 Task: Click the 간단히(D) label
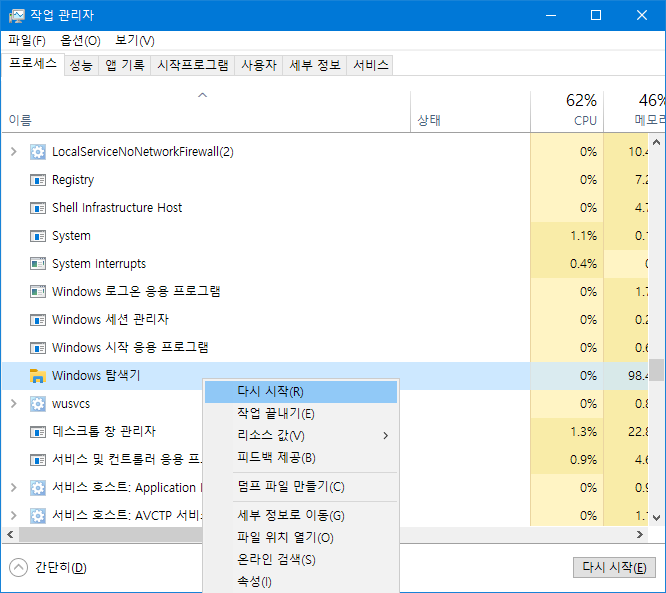tap(61, 568)
